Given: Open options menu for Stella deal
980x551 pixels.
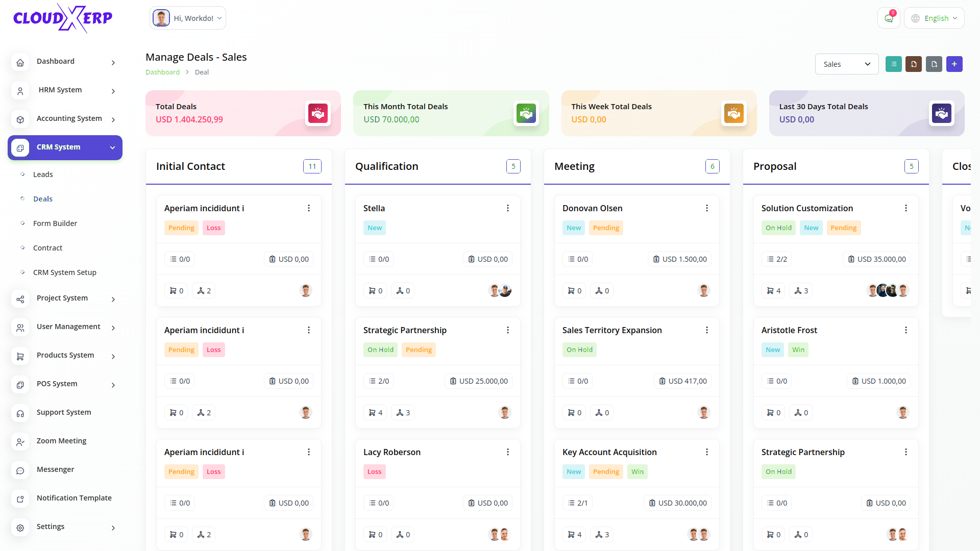Looking at the screenshot, I should [507, 208].
